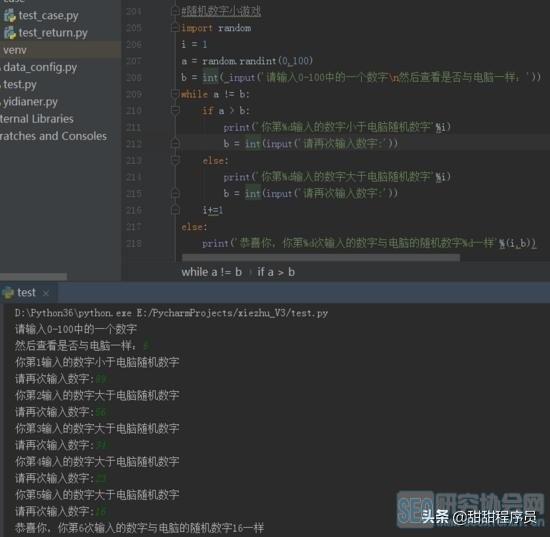This screenshot has width=550, height=537.
Task: Click the fold end marker at line 212
Action: (x=175, y=143)
